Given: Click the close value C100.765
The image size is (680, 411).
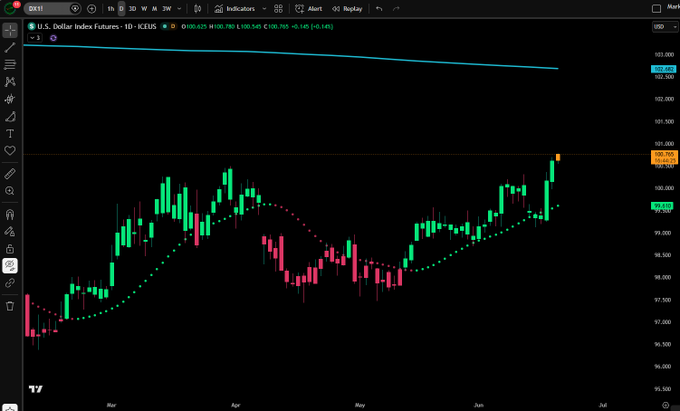Looking at the screenshot, I should pyautogui.click(x=276, y=26).
